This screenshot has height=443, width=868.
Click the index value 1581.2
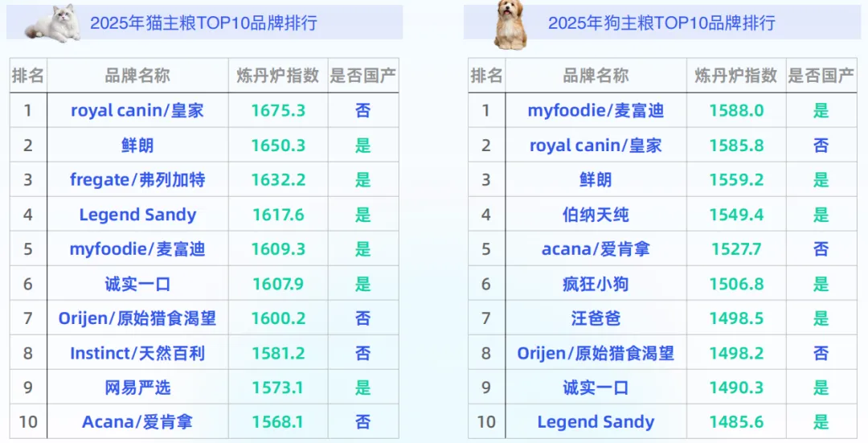[278, 353]
